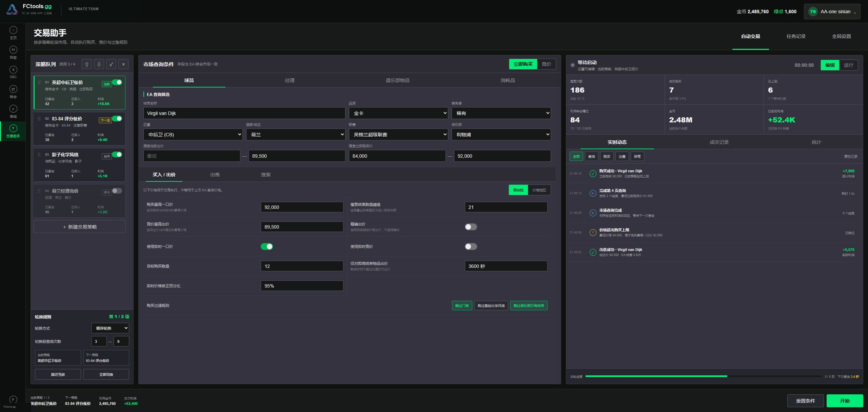Switch to 俱乐部物品 query tab

[x=397, y=80]
